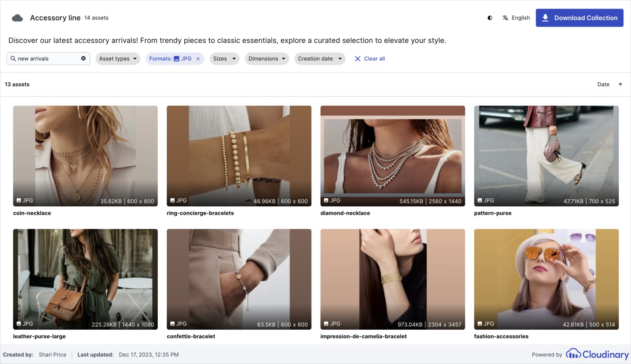
Task: Click the X icon next to Clear all
Action: coord(357,59)
